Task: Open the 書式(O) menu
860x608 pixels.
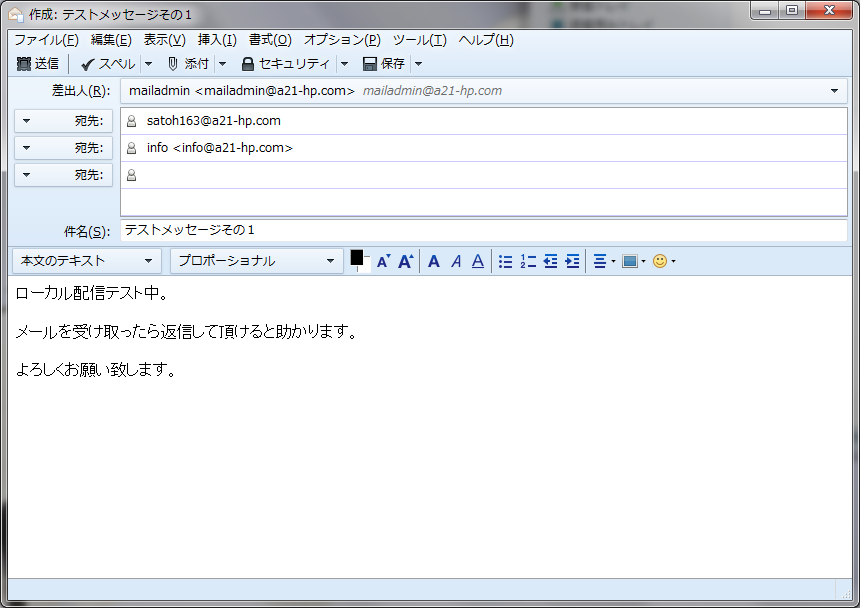Action: point(270,39)
